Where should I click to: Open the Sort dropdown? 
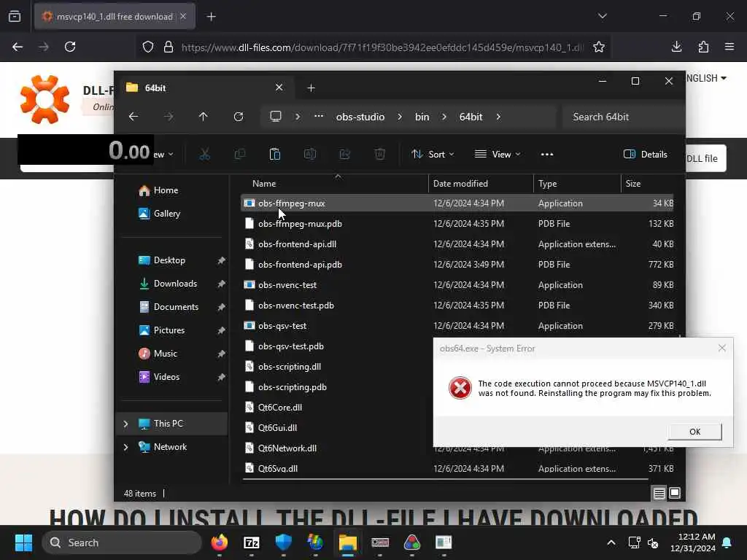coord(433,155)
